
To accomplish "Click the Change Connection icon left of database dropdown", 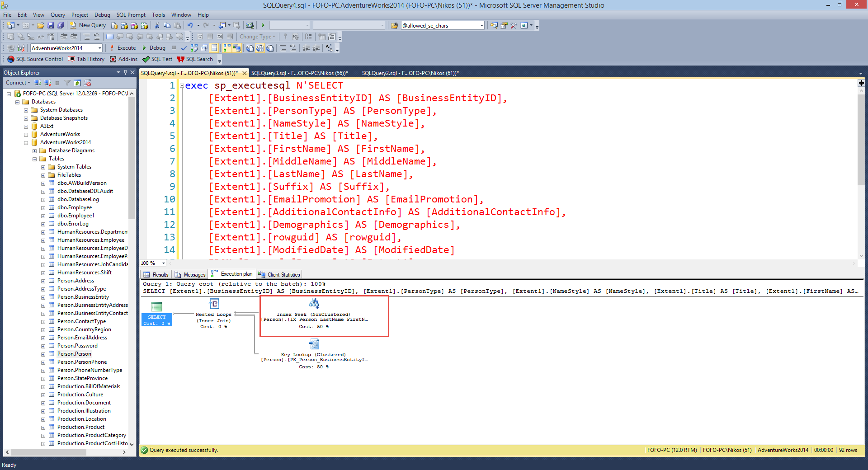I will pyautogui.click(x=21, y=48).
